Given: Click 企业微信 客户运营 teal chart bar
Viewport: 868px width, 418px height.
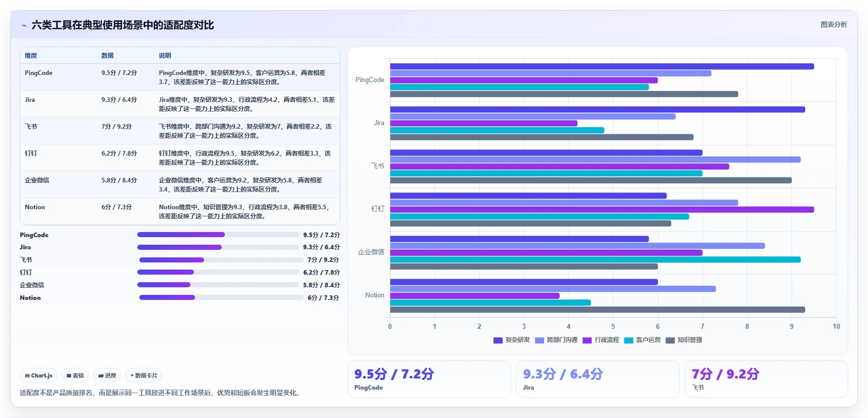Looking at the screenshot, I should pos(595,259).
